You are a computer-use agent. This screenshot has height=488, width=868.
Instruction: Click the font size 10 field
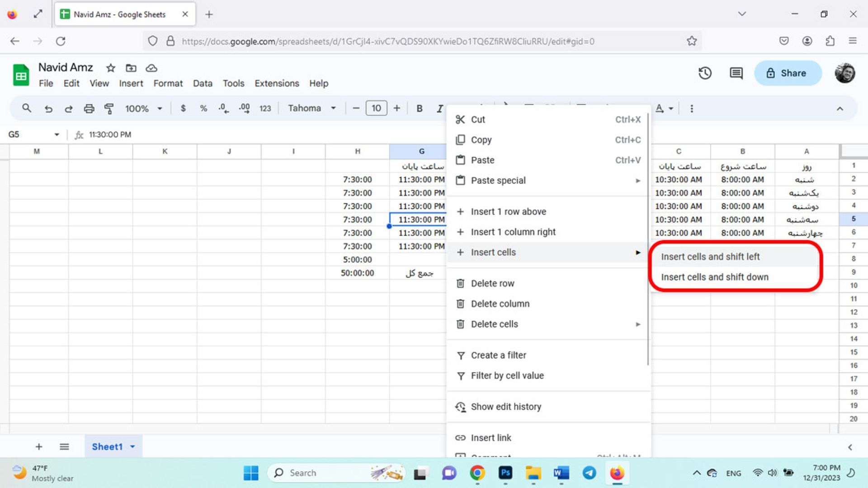point(376,108)
